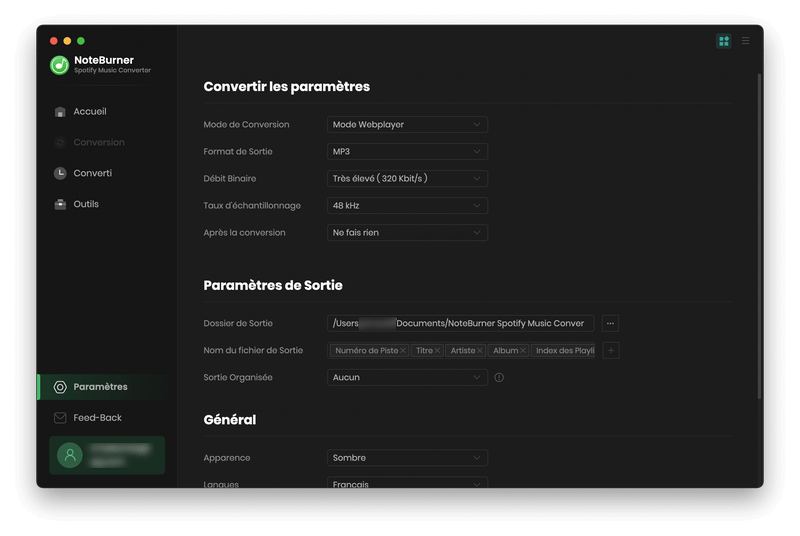800x536 pixels.
Task: Browse output folder with the ellipsis button
Action: [x=610, y=323]
